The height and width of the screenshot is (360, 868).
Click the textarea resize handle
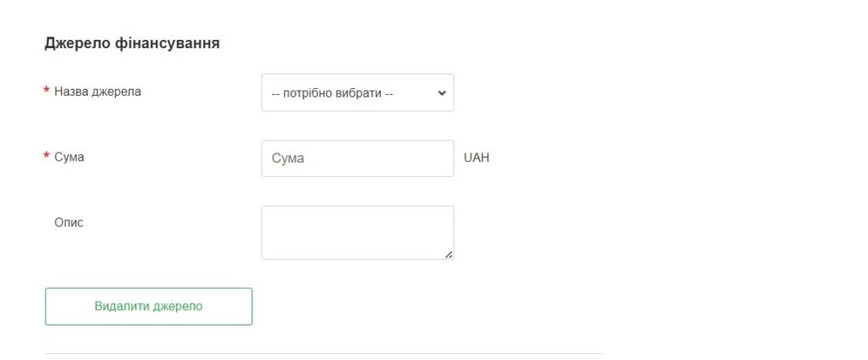[x=448, y=254]
